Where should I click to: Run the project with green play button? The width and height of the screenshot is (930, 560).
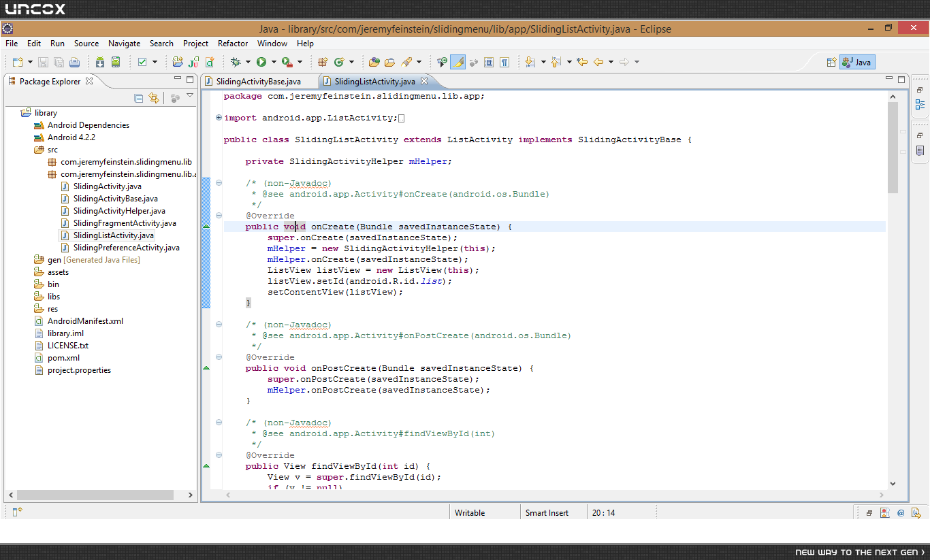point(261,62)
